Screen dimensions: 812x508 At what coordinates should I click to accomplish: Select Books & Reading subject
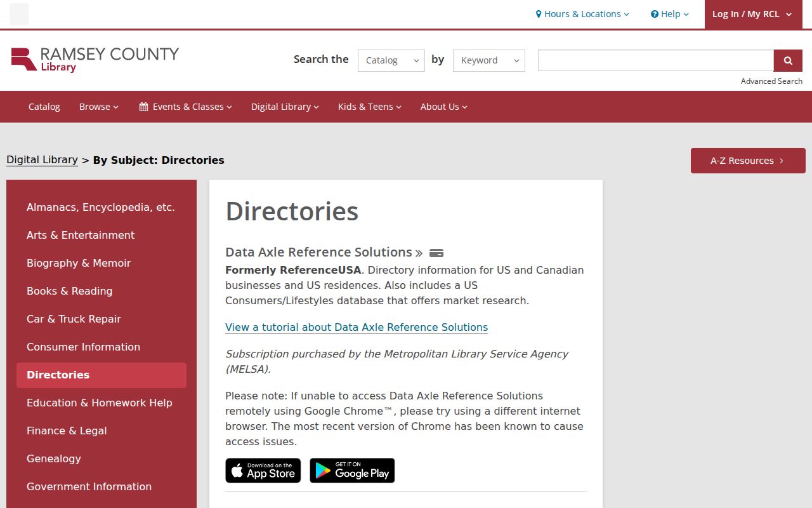[101, 291]
